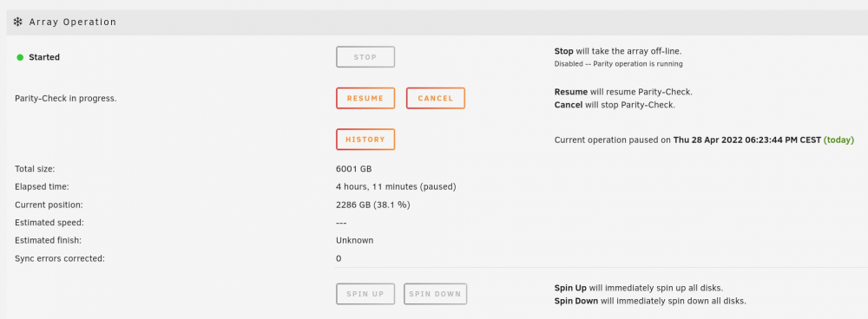Cancel the running Parity-Check
Screen dimensions: 868x319
[436, 99]
